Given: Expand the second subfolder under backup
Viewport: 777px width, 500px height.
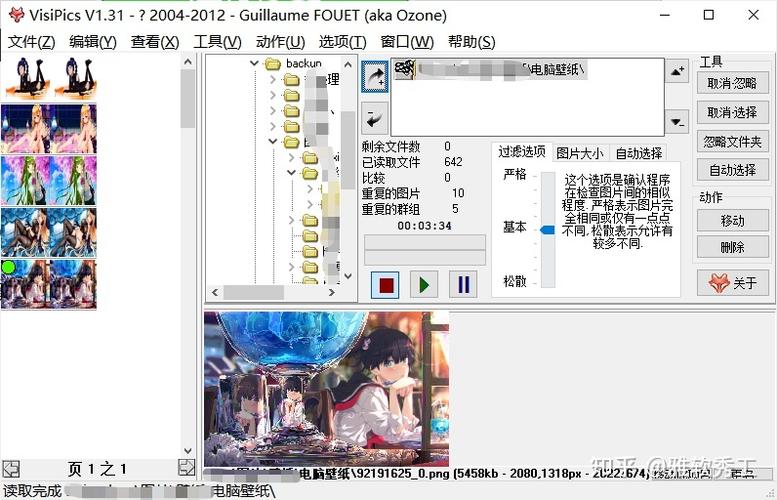Looking at the screenshot, I should coord(273,95).
